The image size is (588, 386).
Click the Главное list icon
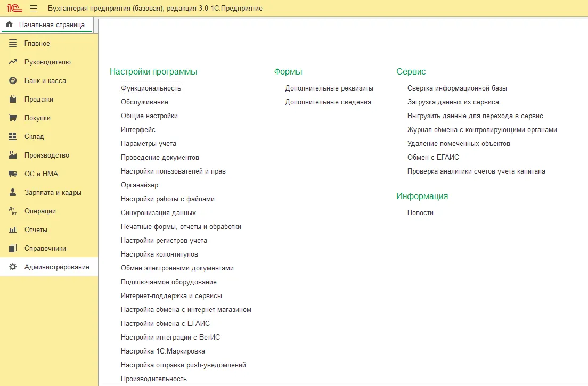(x=13, y=43)
